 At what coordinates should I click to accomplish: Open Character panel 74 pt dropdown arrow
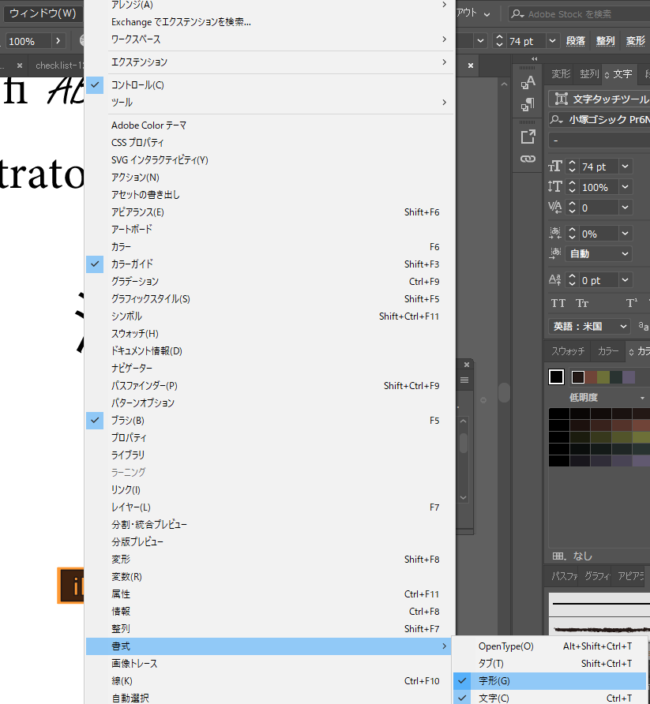point(625,167)
